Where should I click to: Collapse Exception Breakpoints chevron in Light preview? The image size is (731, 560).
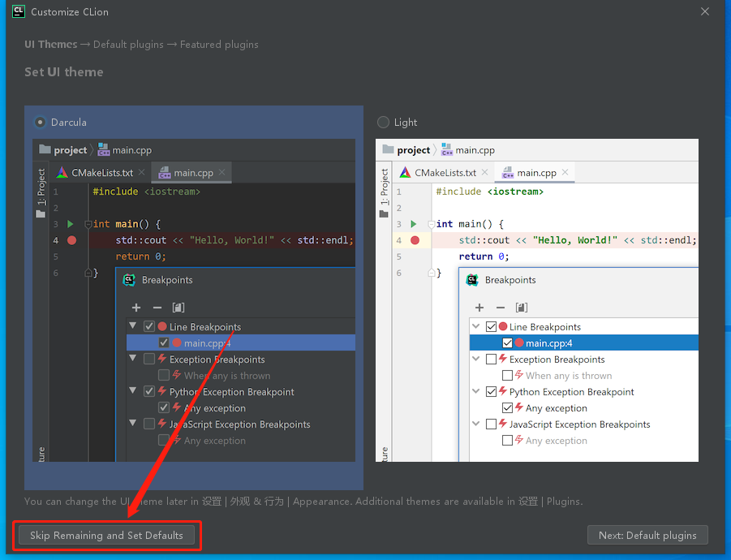(x=476, y=359)
